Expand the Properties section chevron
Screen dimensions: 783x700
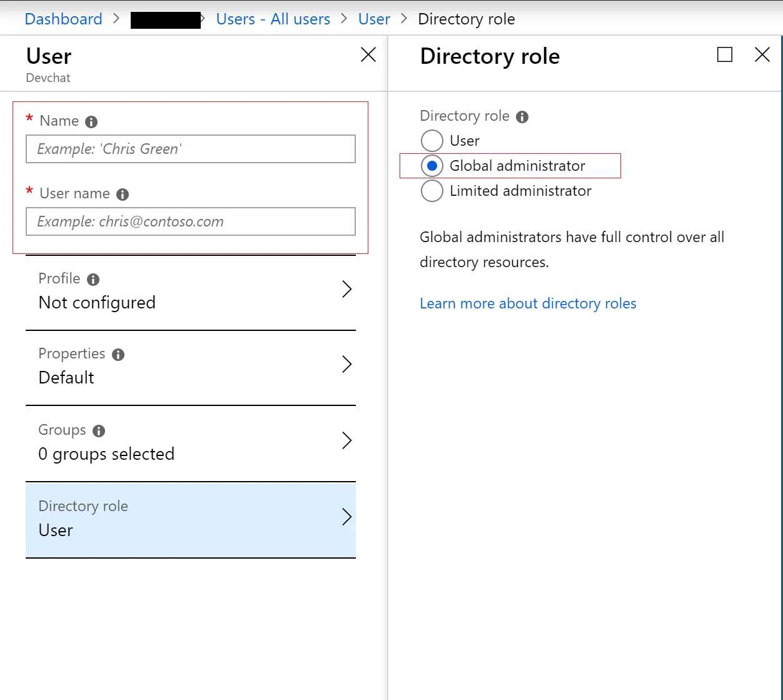point(347,364)
